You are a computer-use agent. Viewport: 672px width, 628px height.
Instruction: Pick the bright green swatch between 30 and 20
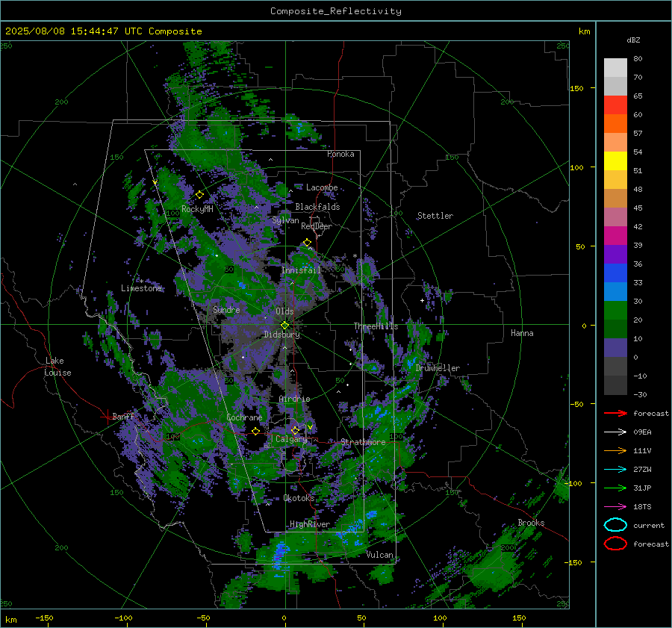615,310
